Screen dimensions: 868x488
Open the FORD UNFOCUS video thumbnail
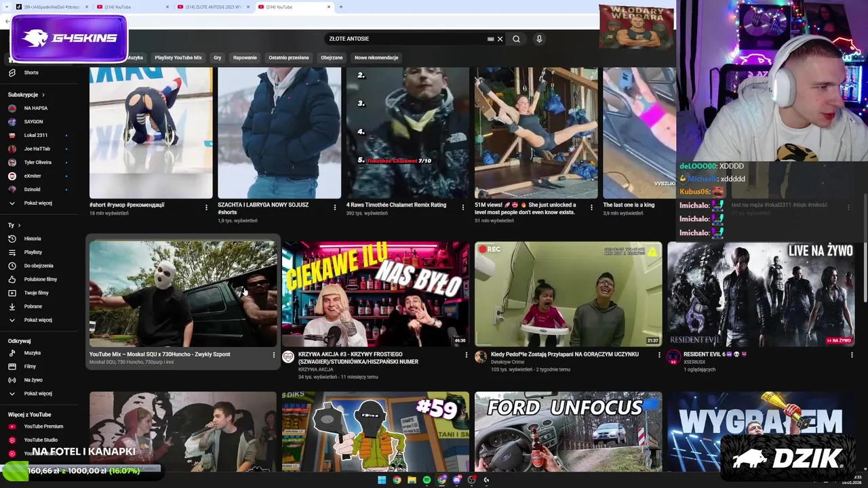(568, 431)
